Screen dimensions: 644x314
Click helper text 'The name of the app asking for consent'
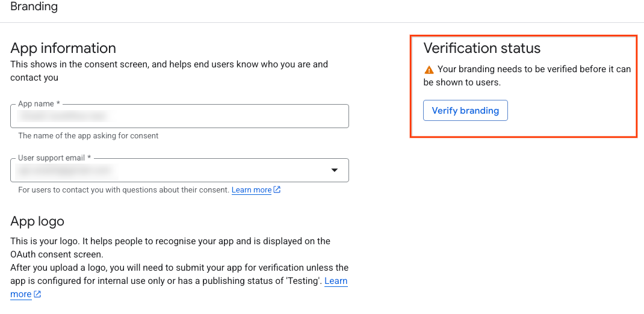(88, 135)
